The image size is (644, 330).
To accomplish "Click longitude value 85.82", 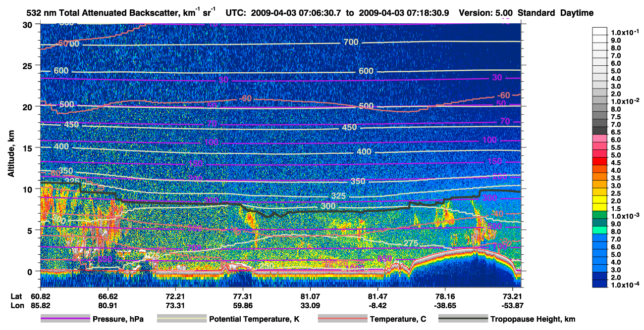I will 40,305.
